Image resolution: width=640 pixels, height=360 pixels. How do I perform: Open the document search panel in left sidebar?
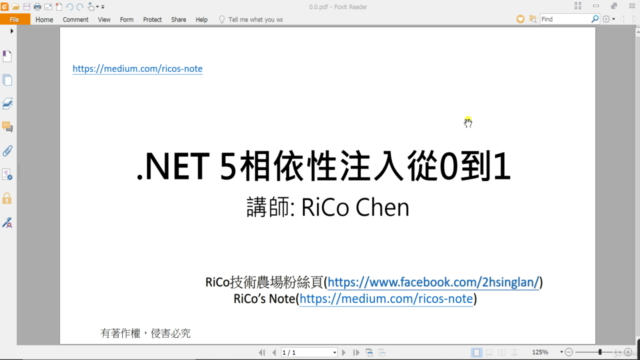[x=7, y=175]
